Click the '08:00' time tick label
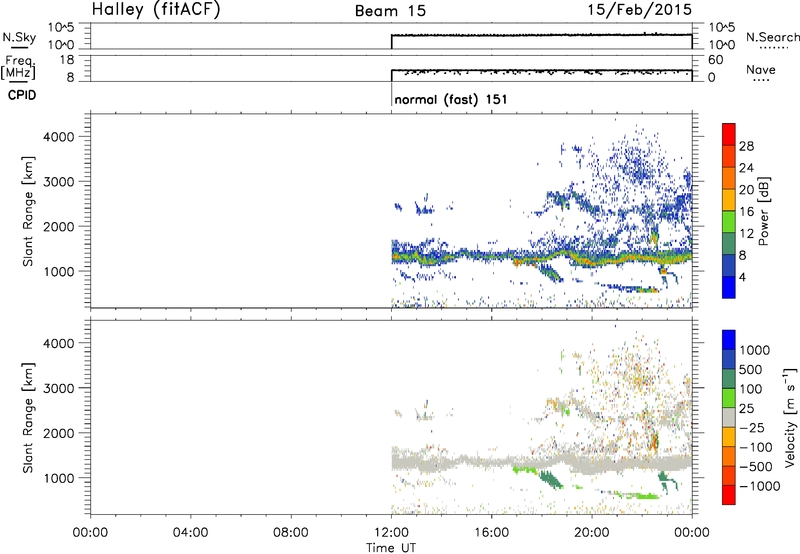This screenshot has height=554, width=800. (291, 533)
